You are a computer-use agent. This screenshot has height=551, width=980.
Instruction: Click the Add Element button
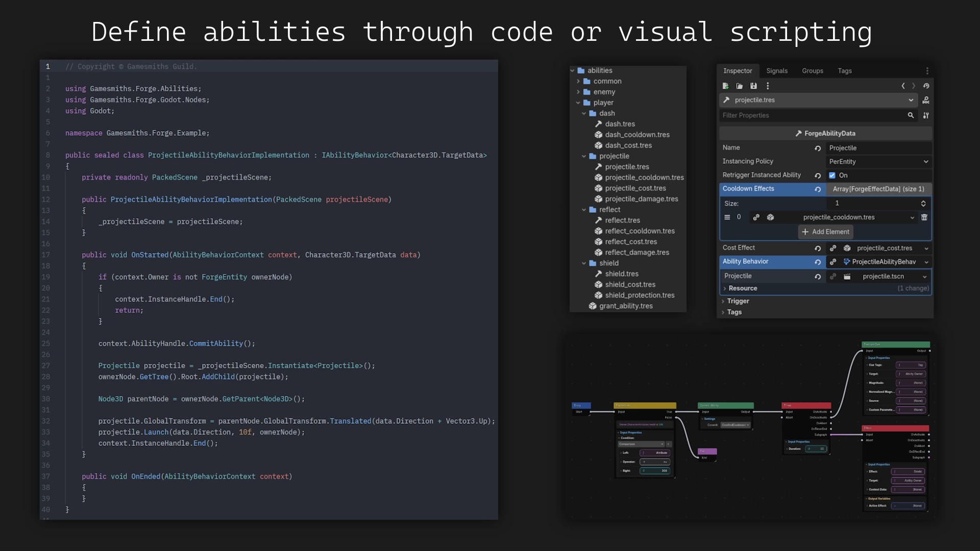tap(825, 232)
